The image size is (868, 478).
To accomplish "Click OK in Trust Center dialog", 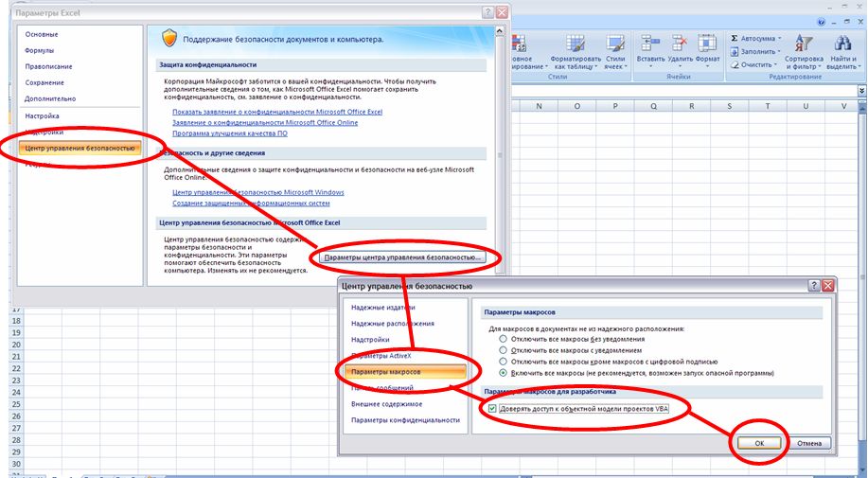I will 759,443.
